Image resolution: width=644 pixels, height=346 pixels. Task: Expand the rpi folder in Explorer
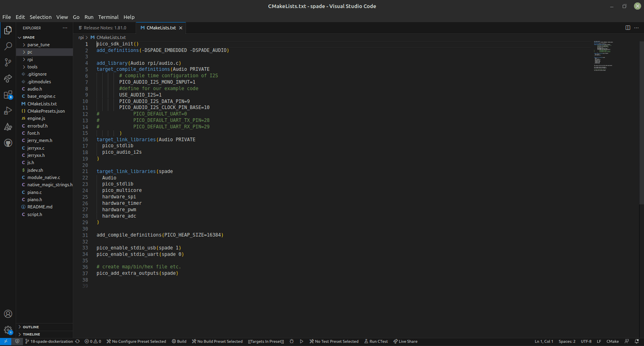[30, 59]
